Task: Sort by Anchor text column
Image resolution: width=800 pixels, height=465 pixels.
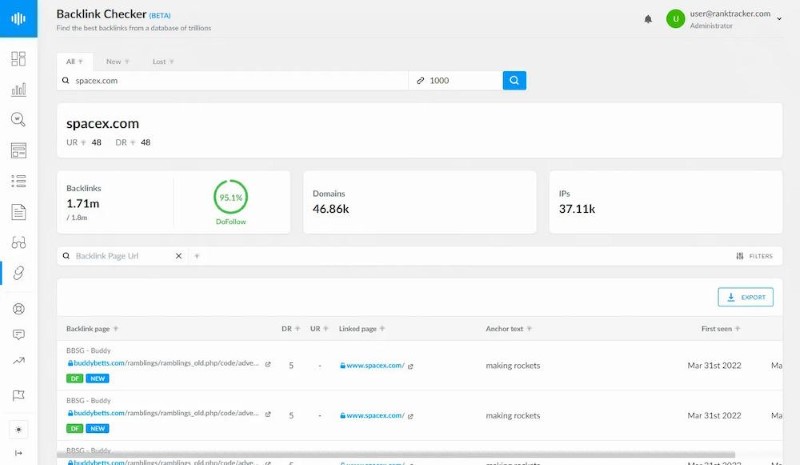Action: (x=509, y=329)
